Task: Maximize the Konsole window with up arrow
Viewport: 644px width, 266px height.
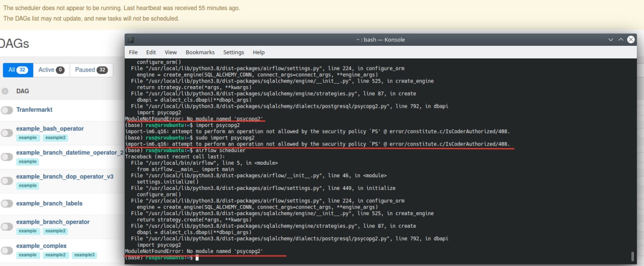Action: (621, 40)
